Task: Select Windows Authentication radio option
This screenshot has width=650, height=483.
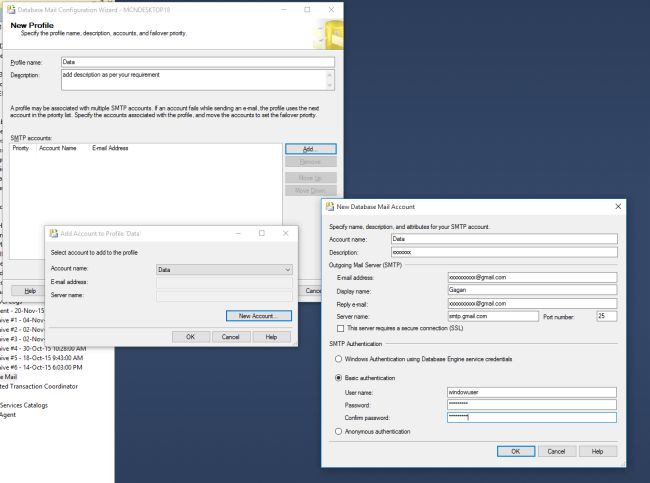Action: pos(338,359)
